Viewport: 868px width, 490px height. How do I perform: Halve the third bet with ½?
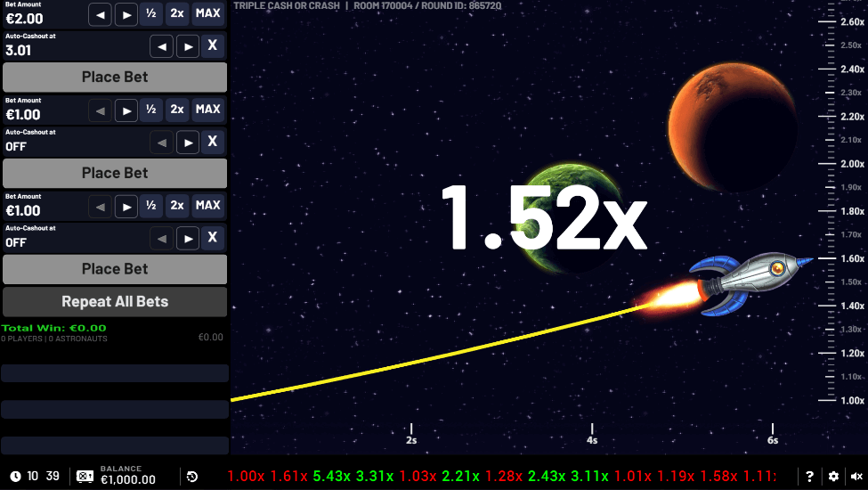(151, 206)
